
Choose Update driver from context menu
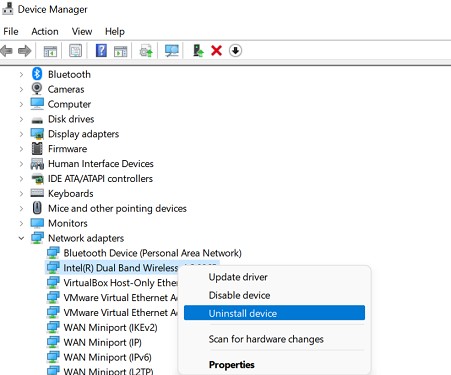[274, 277]
